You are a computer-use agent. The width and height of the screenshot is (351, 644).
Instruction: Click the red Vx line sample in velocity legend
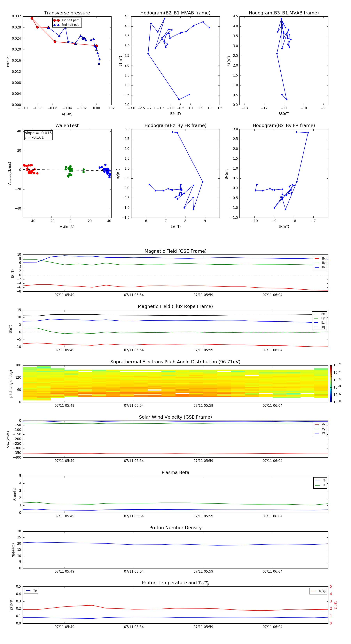[x=317, y=424]
